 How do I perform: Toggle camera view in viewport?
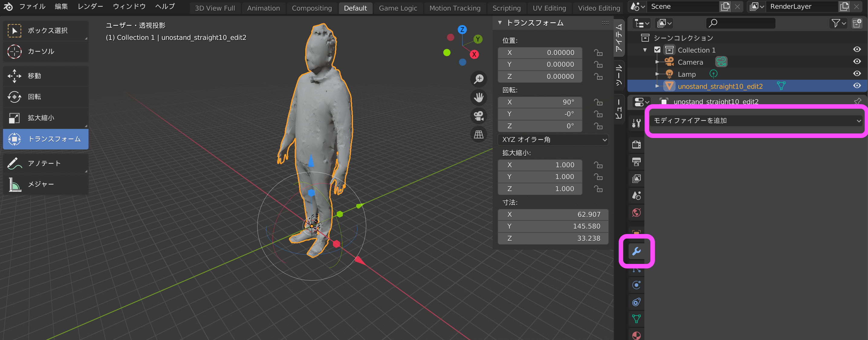click(x=478, y=116)
